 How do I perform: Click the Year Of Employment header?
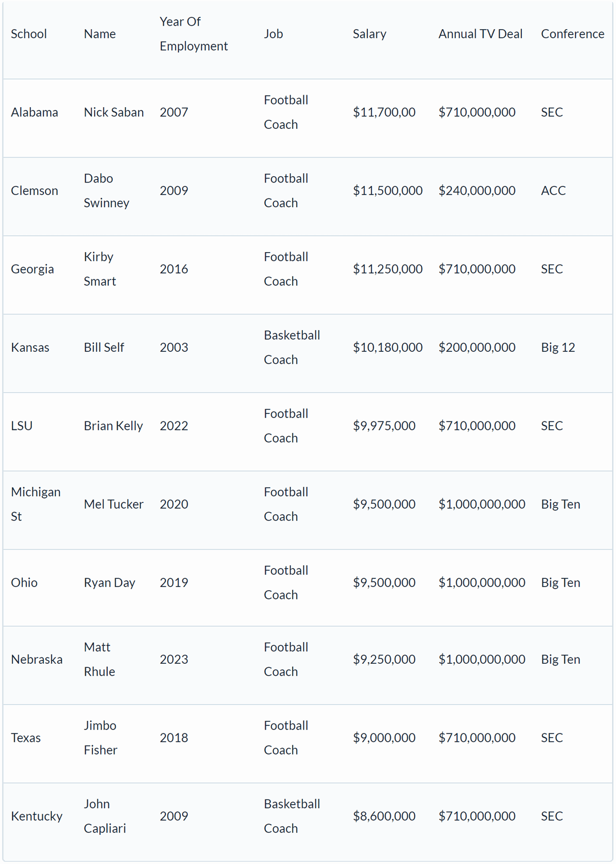[193, 34]
